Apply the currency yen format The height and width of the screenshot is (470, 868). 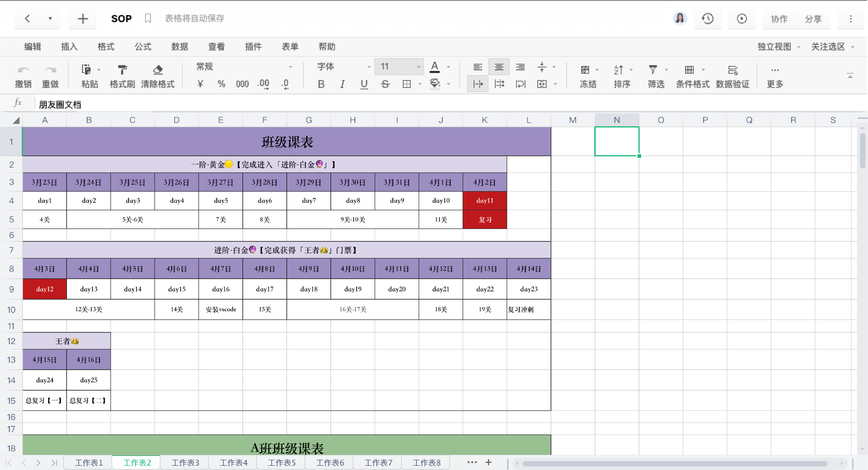point(200,84)
